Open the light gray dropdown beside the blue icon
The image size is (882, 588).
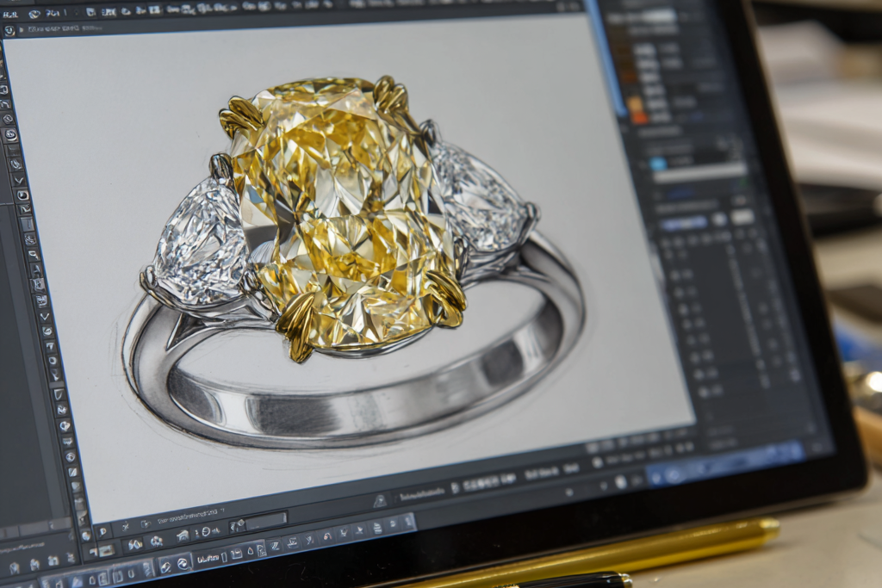click(x=699, y=170)
